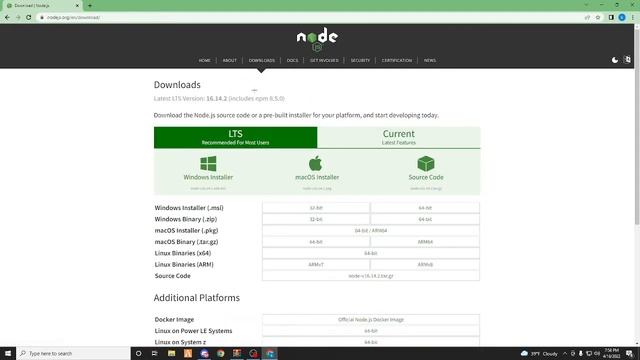This screenshot has height=360, width=640.
Task: Share this page using the share icon
Action: (587, 18)
